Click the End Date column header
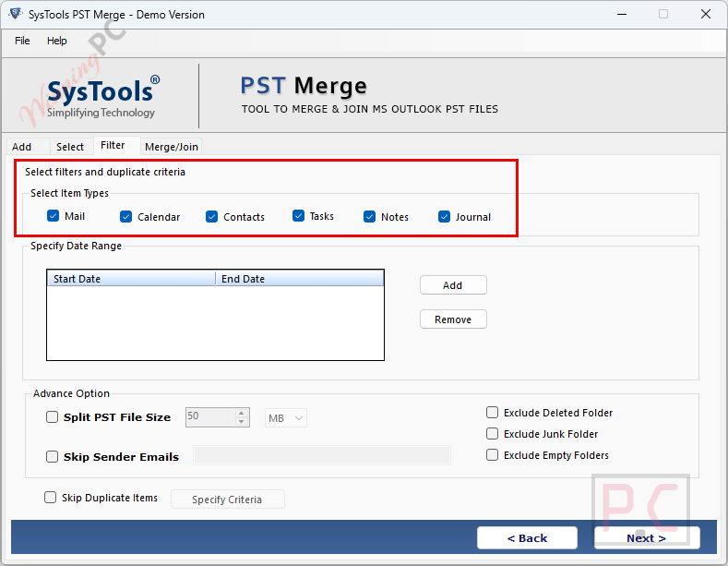728x566 pixels. (300, 279)
